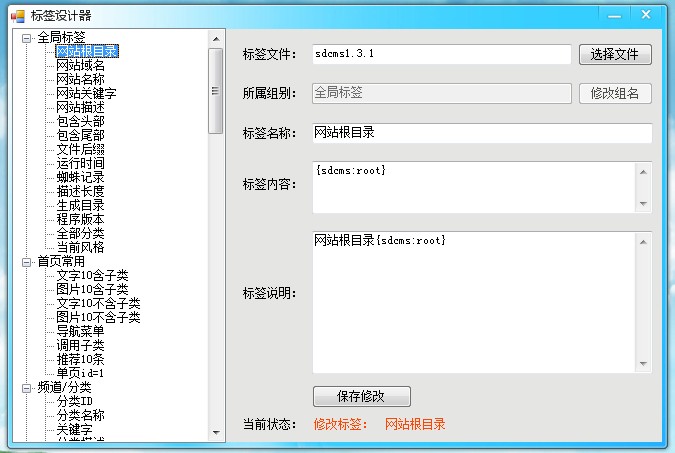The width and height of the screenshot is (675, 453).
Task: Select 导航菜单 tree item
Action: tap(80, 332)
